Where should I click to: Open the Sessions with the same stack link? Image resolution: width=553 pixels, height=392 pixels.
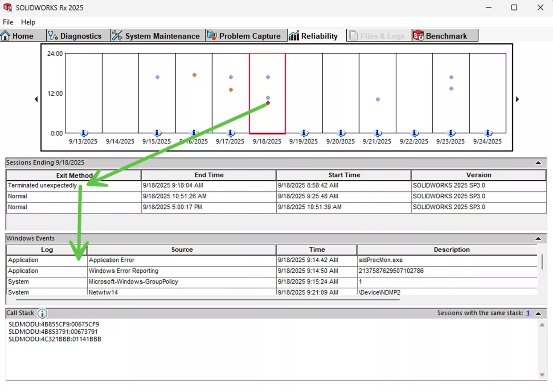[528, 313]
